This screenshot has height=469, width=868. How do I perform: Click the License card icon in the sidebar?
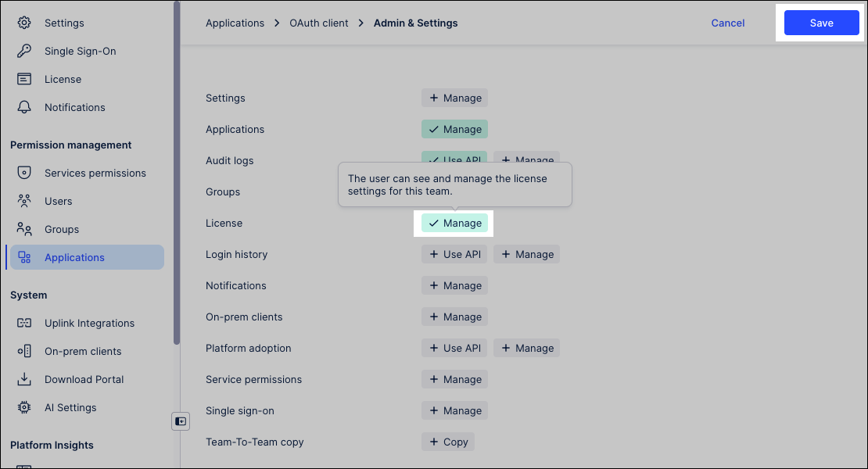click(x=23, y=79)
